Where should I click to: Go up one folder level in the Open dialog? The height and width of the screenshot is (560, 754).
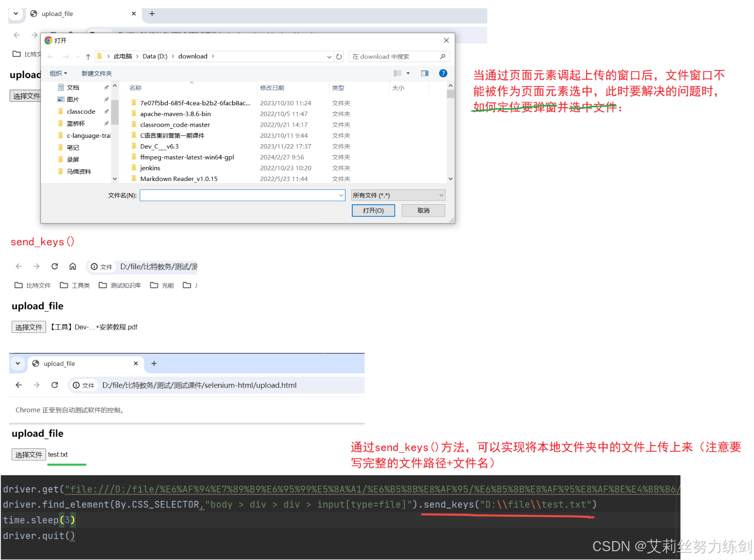tap(88, 57)
